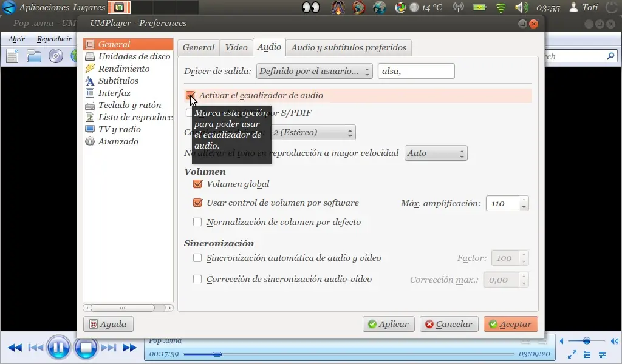The width and height of the screenshot is (622, 364).
Task: Open the Abrir menu in main window
Action: 16,39
